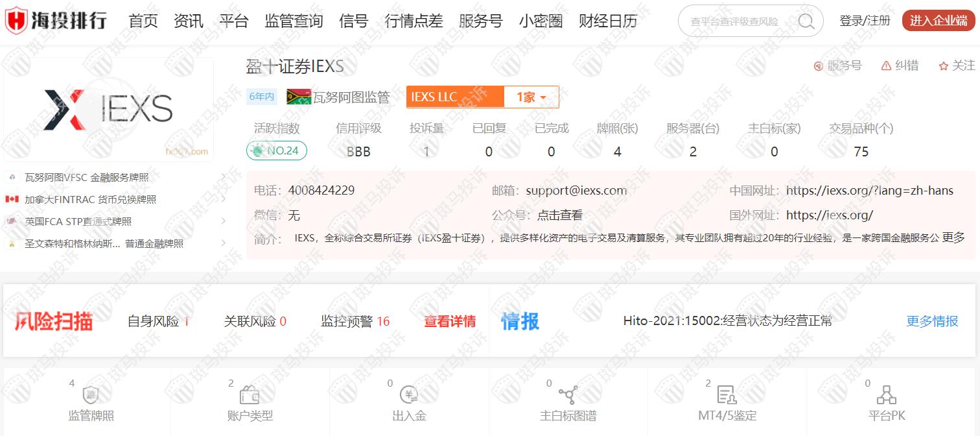Viewport: 980px width, 436px height.
Task: Click the 监管牌照 shield icon
Action: point(91,395)
